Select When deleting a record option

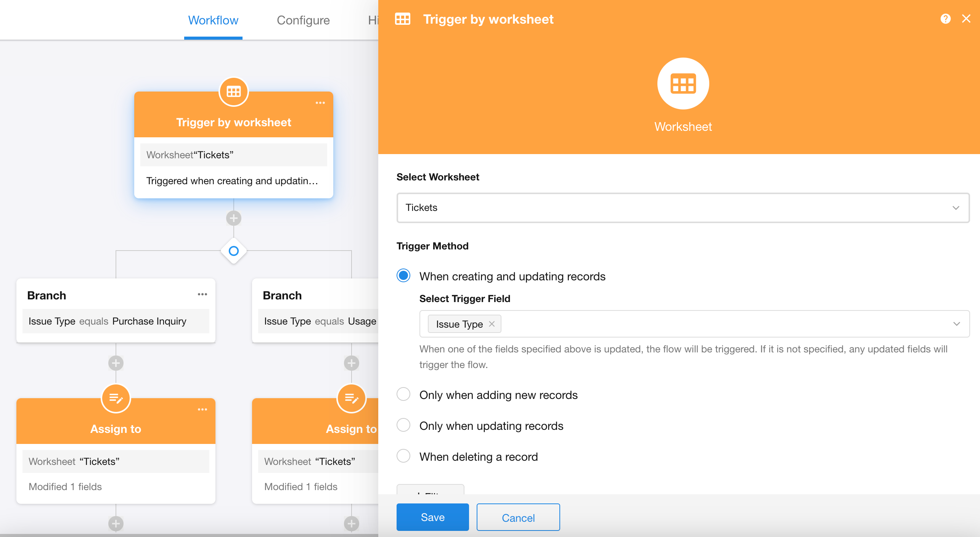click(x=403, y=456)
